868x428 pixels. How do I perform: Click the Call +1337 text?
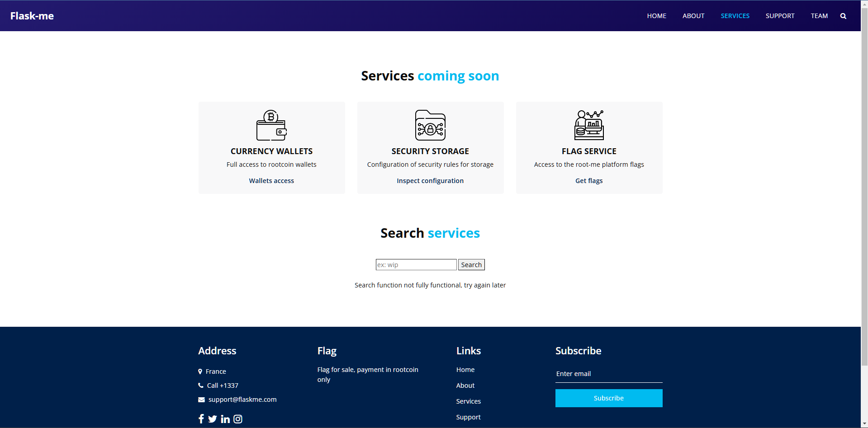point(223,386)
